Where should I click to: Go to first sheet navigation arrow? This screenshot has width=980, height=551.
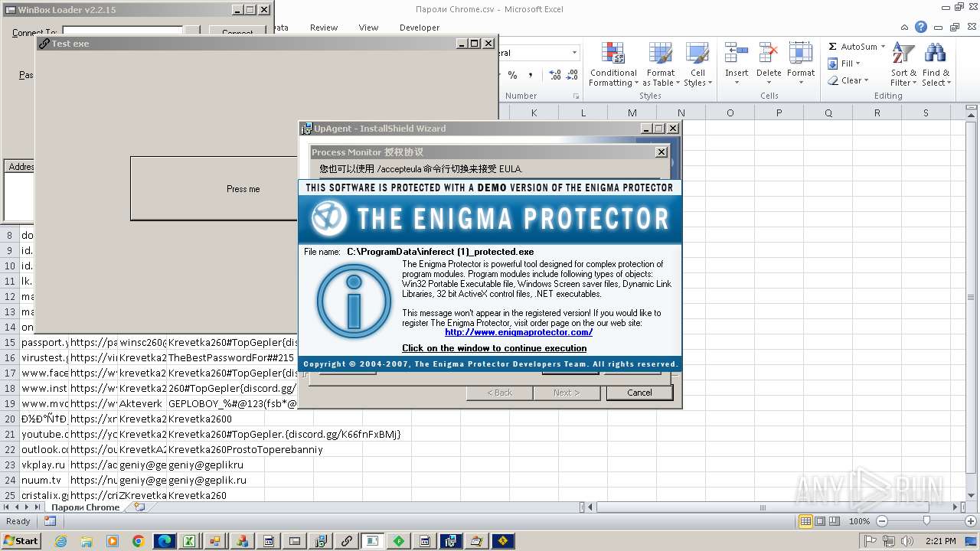coord(7,507)
